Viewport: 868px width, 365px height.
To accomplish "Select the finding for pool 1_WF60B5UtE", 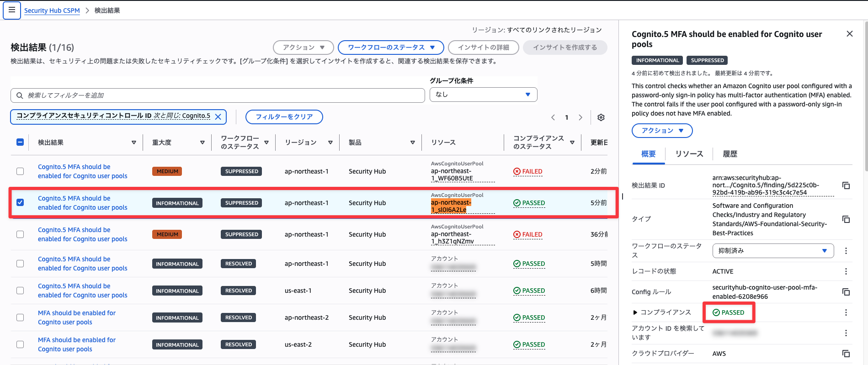I will click(20, 171).
